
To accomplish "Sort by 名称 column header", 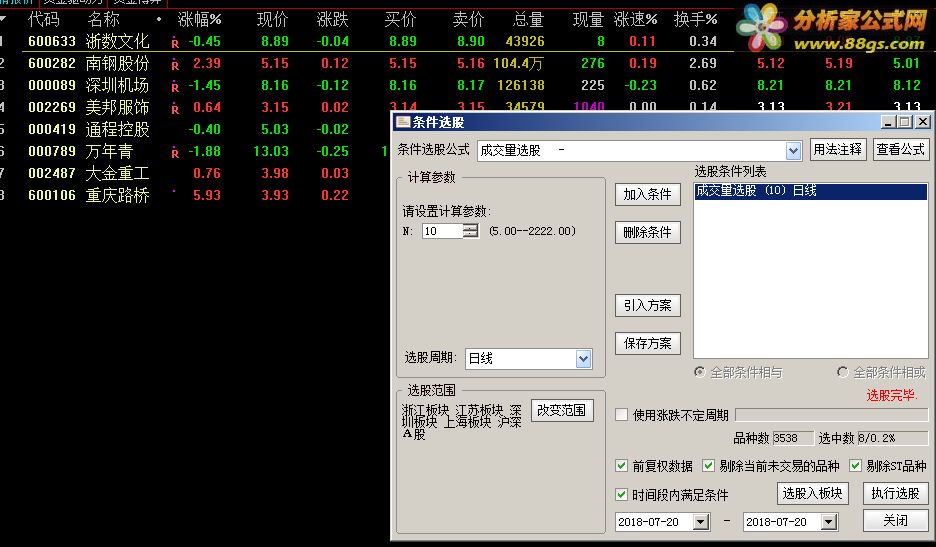I will point(103,20).
